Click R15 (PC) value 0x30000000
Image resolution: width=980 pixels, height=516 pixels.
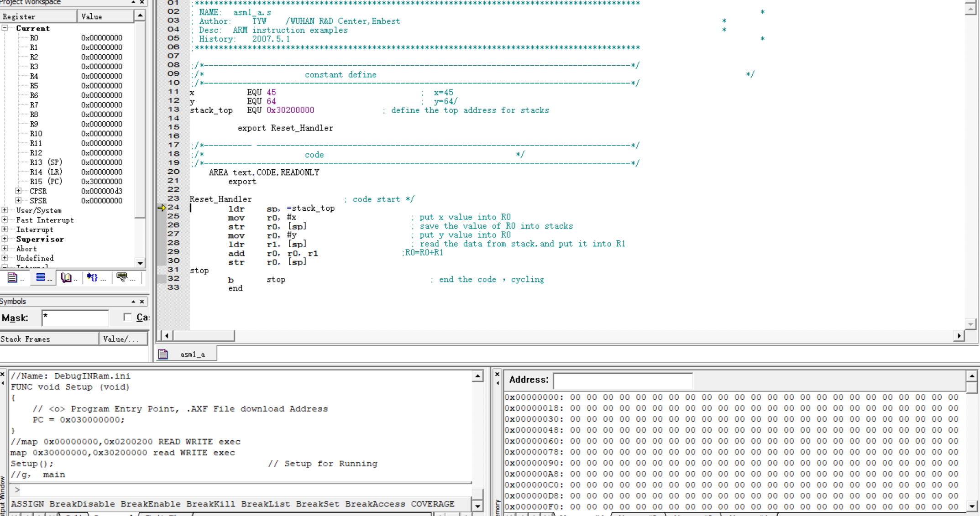(x=102, y=182)
